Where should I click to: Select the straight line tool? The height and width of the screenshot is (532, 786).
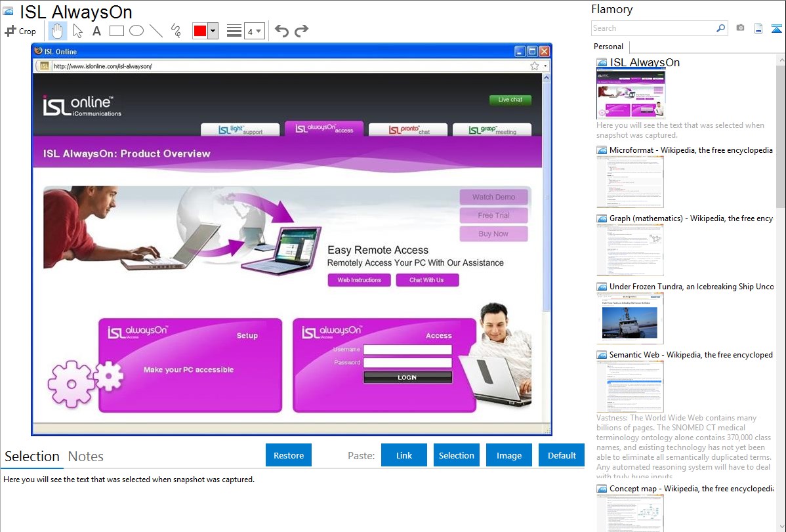pyautogui.click(x=156, y=31)
